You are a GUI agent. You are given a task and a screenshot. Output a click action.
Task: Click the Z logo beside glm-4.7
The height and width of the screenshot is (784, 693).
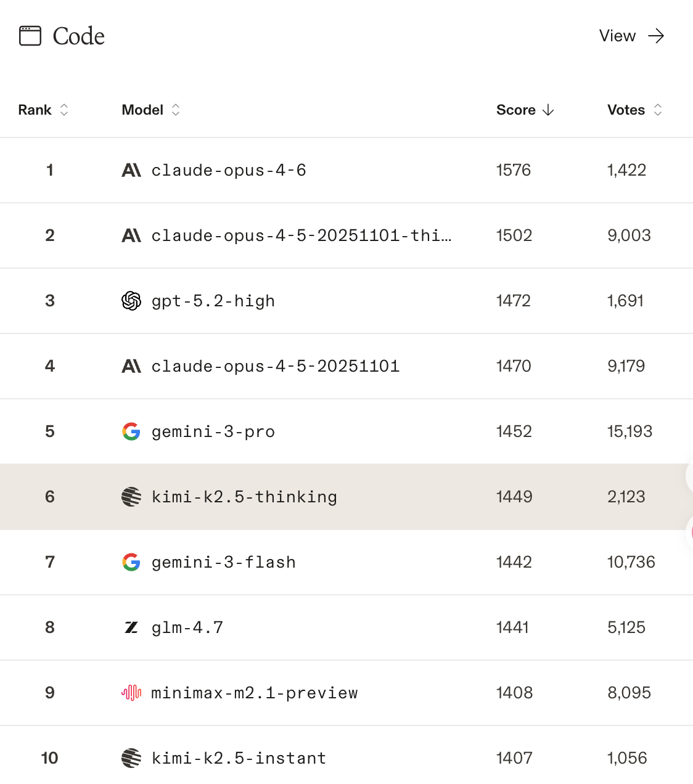[131, 627]
